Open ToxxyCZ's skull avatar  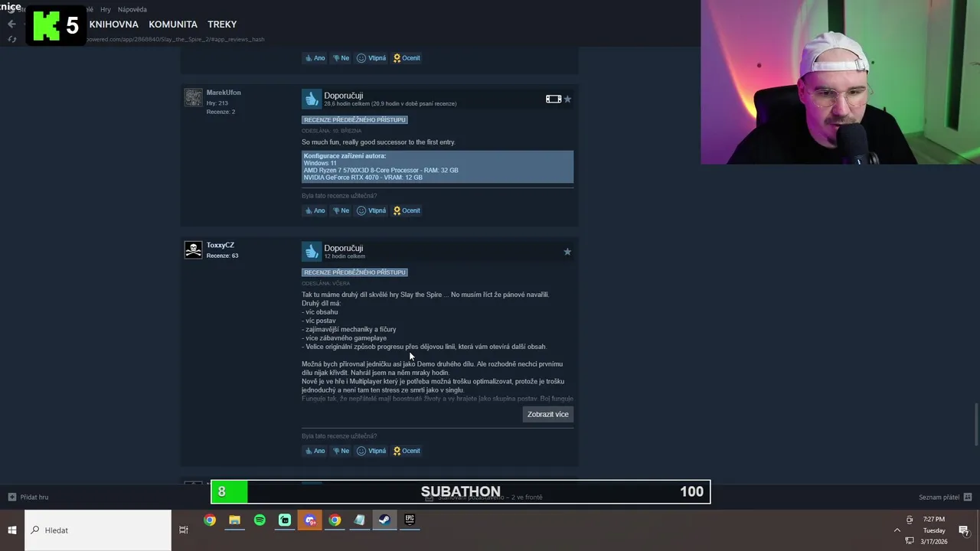(x=193, y=249)
